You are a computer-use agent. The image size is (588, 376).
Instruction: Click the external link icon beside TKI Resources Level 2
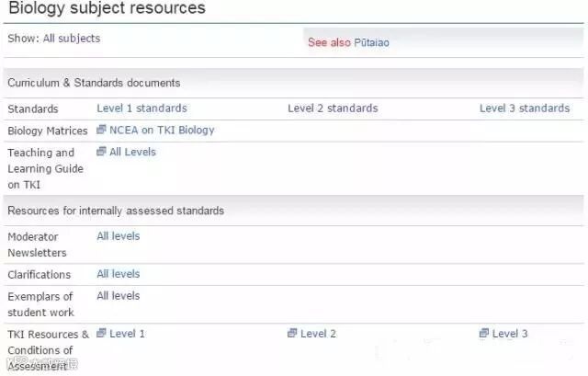(x=292, y=334)
